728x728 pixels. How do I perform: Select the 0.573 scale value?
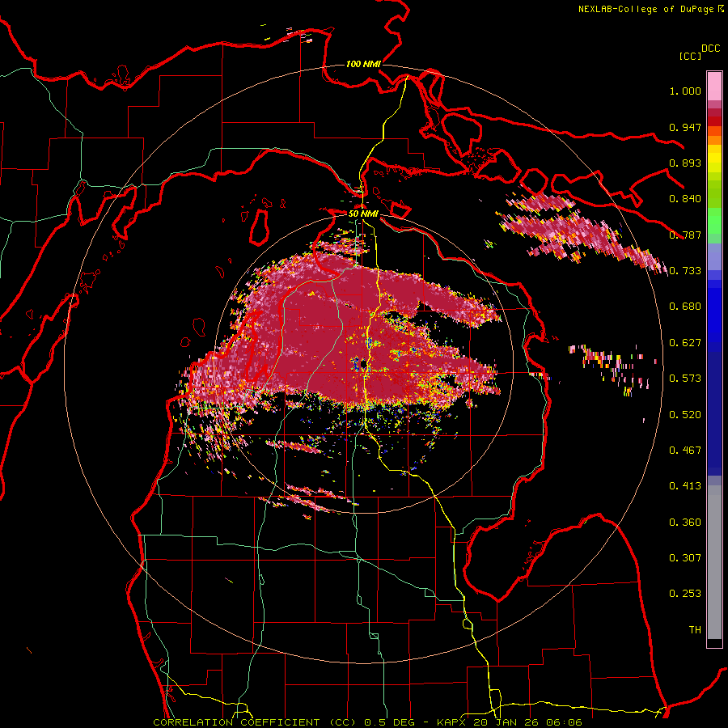[685, 379]
